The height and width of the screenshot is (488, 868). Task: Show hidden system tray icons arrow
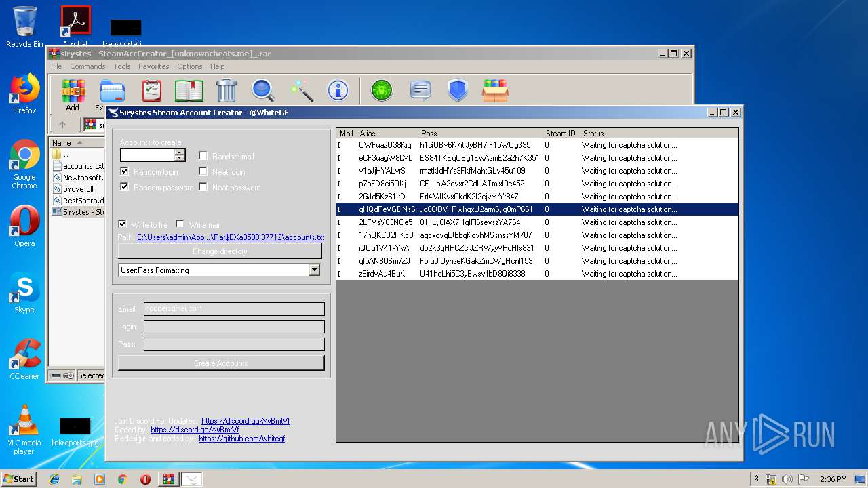click(x=757, y=479)
